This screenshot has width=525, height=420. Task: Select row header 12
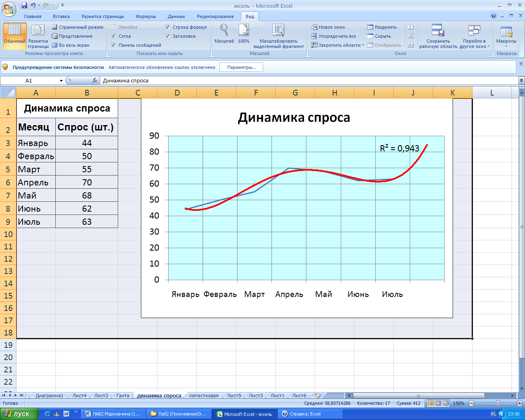point(8,259)
